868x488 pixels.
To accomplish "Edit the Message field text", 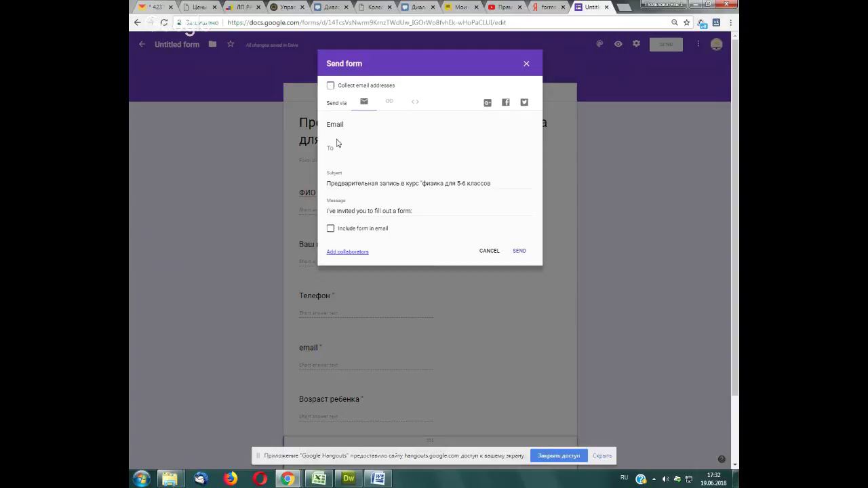I will [x=429, y=211].
